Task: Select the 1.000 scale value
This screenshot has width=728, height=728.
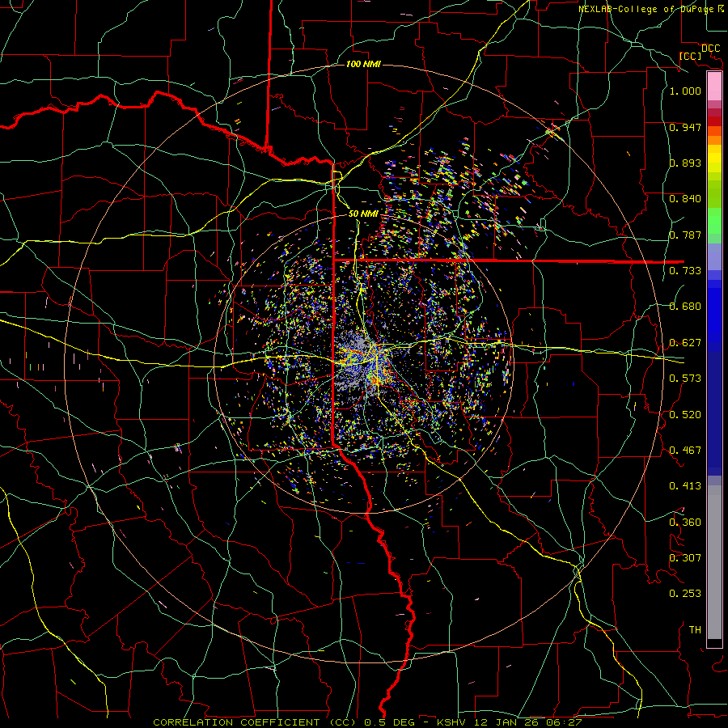Action: coord(685,91)
